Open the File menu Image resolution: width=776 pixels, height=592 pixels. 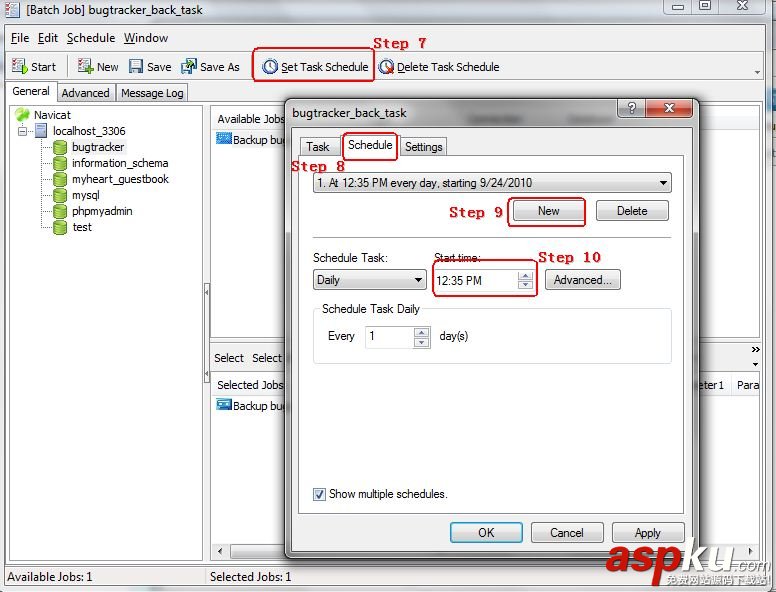[20, 38]
